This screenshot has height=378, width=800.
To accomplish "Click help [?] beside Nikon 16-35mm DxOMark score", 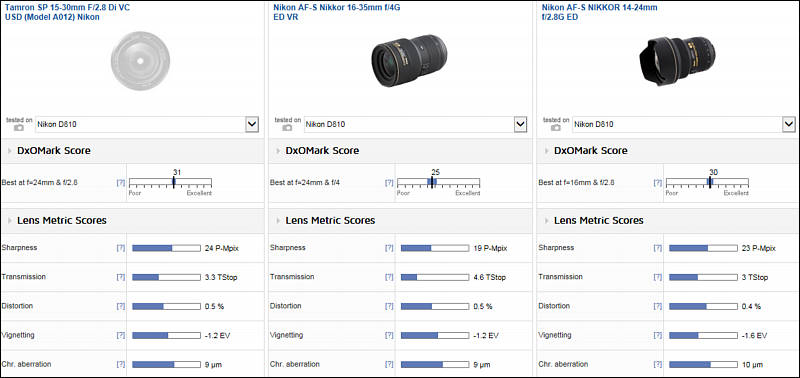I will coord(389,183).
